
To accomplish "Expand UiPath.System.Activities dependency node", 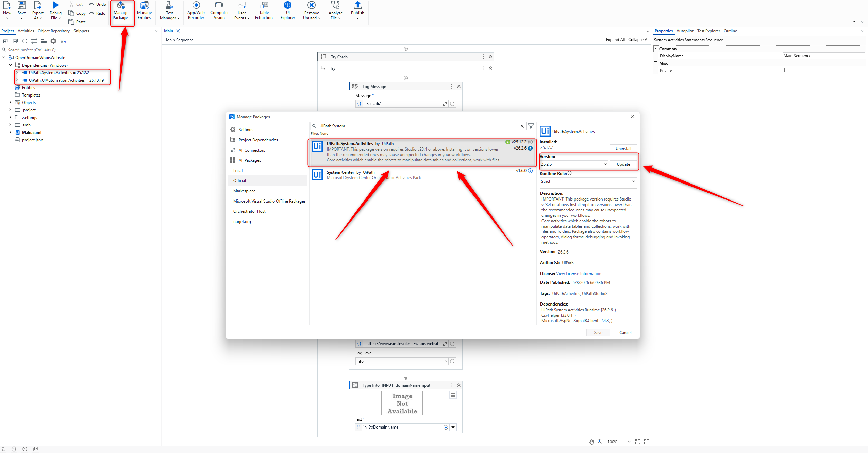I will (x=17, y=73).
